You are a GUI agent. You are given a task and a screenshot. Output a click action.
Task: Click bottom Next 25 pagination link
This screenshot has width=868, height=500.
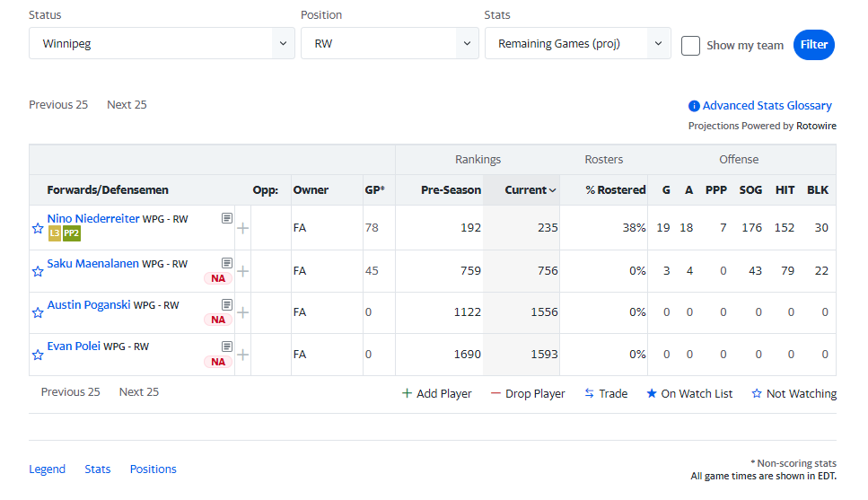click(x=139, y=392)
